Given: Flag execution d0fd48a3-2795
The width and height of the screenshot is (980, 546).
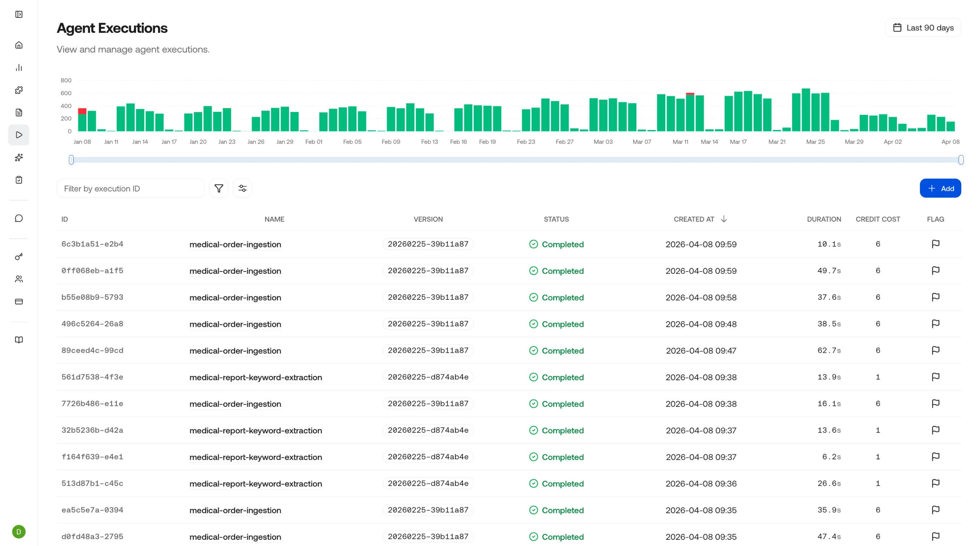Looking at the screenshot, I should pyautogui.click(x=936, y=537).
